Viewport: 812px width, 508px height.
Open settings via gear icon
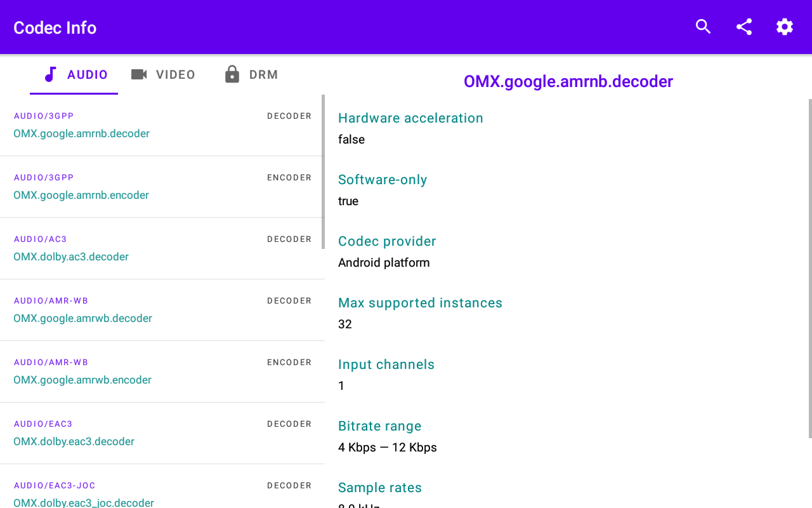(x=785, y=27)
